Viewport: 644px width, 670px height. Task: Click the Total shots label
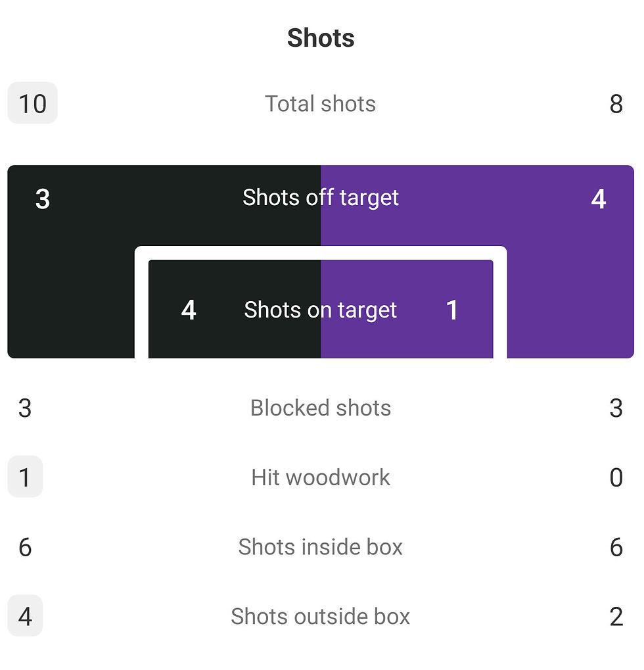coord(320,103)
